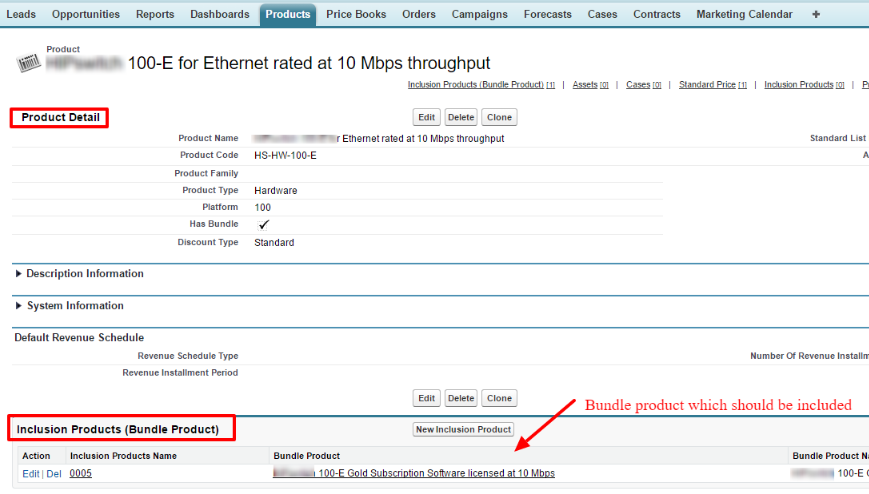Edit the inclusion product row 0005

[30, 473]
